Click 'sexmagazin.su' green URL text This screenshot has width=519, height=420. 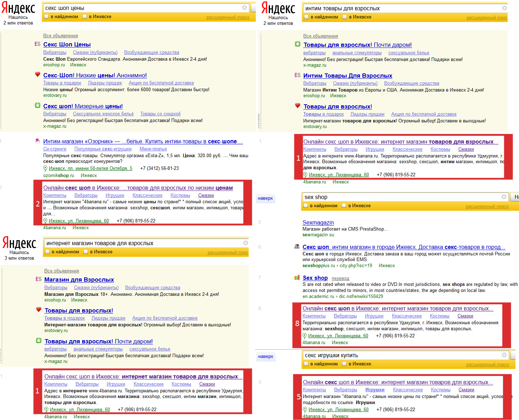tap(318, 235)
